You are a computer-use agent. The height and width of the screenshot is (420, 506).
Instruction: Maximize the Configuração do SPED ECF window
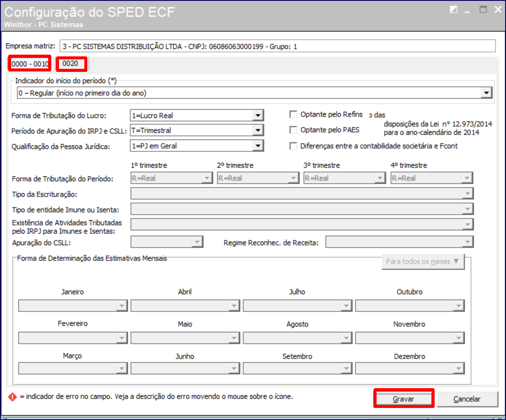pyautogui.click(x=483, y=10)
